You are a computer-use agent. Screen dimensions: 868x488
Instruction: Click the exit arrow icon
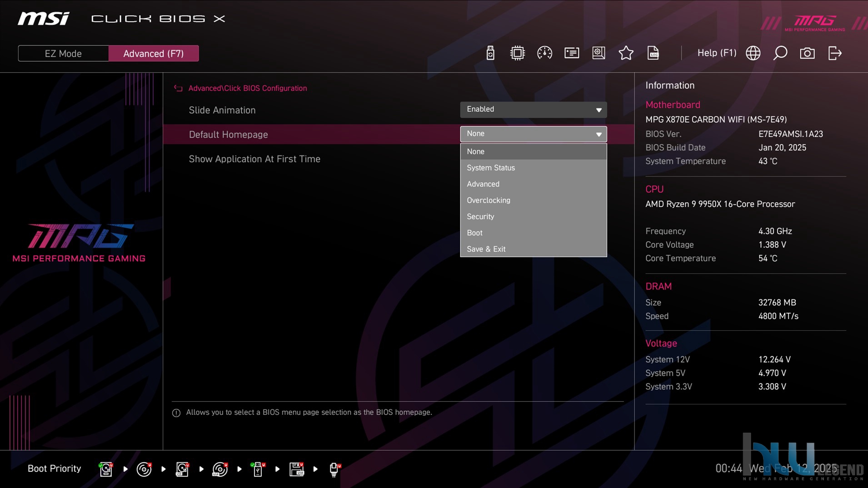tap(835, 53)
